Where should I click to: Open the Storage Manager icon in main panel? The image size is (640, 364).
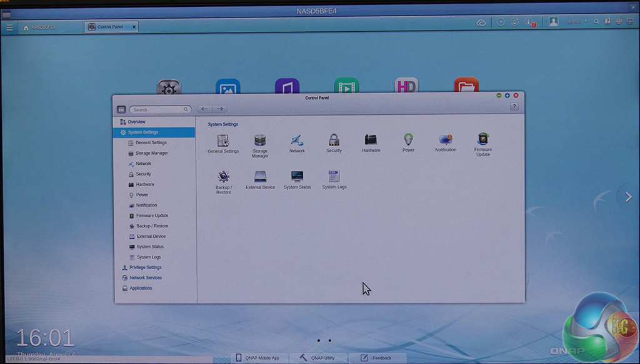tap(260, 141)
